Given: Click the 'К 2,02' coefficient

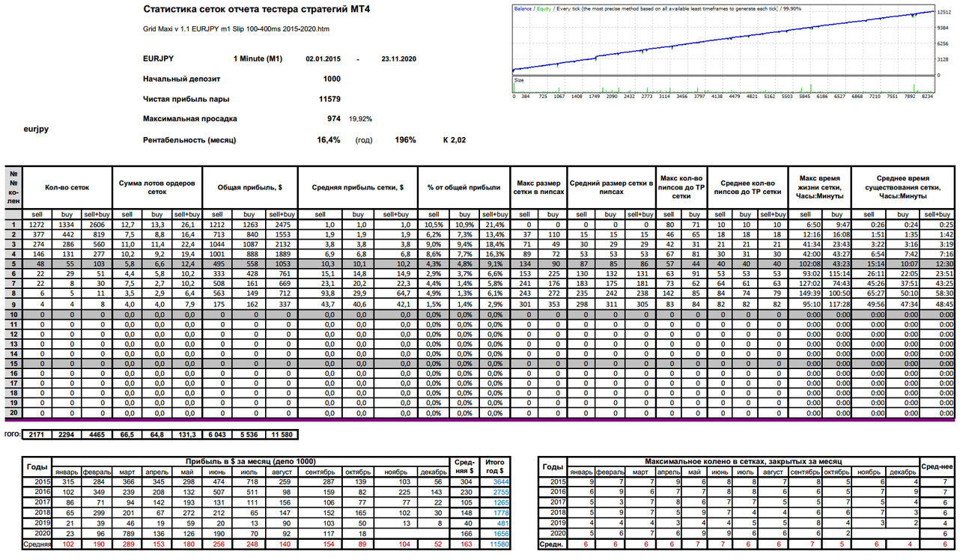Looking at the screenshot, I should coord(455,140).
